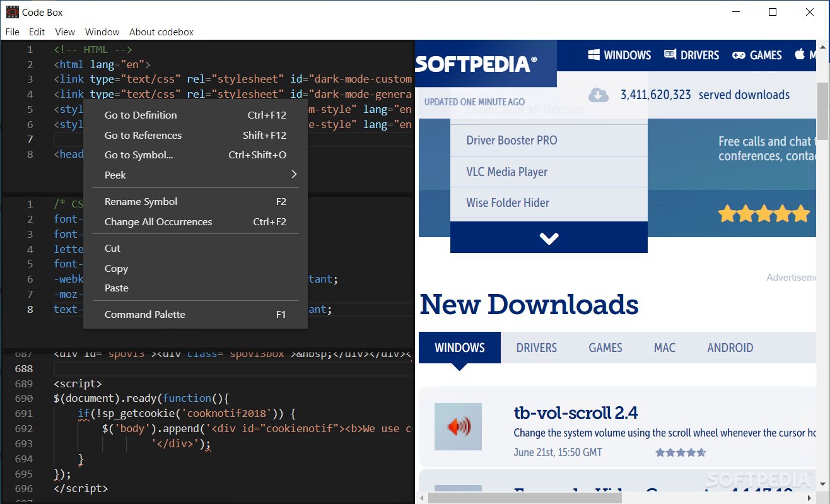Choose Rename Symbol in the context menu
This screenshot has width=830, height=504.
(x=140, y=201)
